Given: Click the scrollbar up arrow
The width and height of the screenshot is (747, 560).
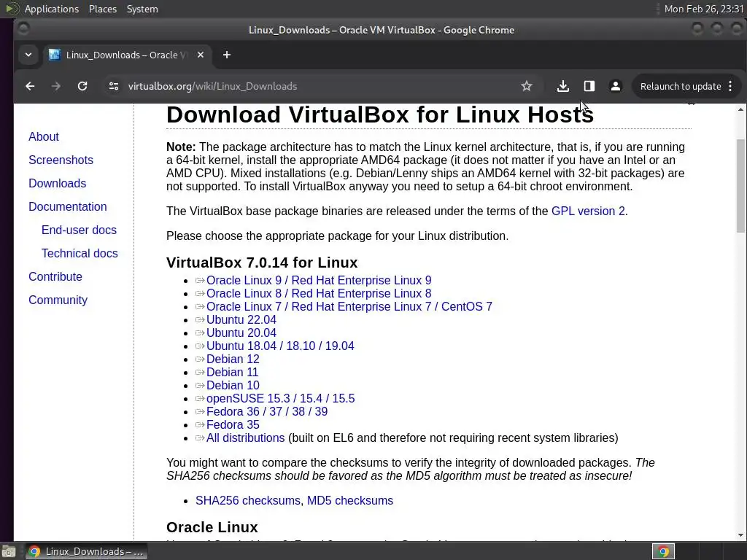Looking at the screenshot, I should [740, 109].
